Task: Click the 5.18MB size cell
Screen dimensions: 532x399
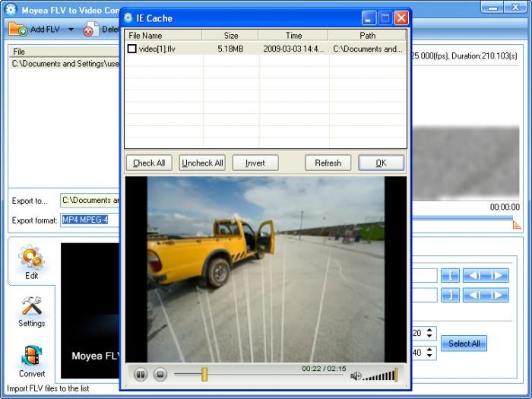Action: [230, 49]
